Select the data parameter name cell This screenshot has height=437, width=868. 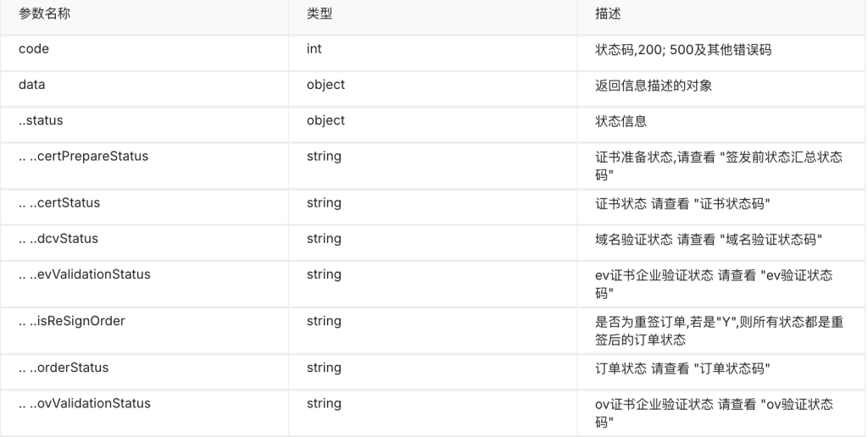(32, 85)
